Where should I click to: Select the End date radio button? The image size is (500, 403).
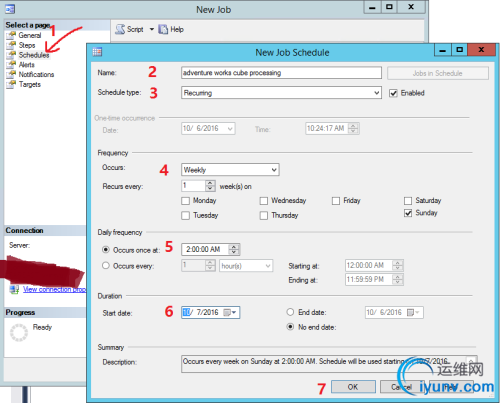tap(290, 312)
